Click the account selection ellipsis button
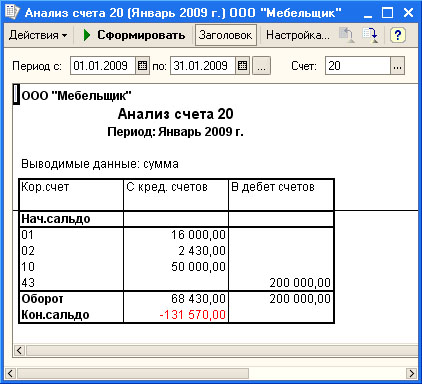 coord(397,66)
